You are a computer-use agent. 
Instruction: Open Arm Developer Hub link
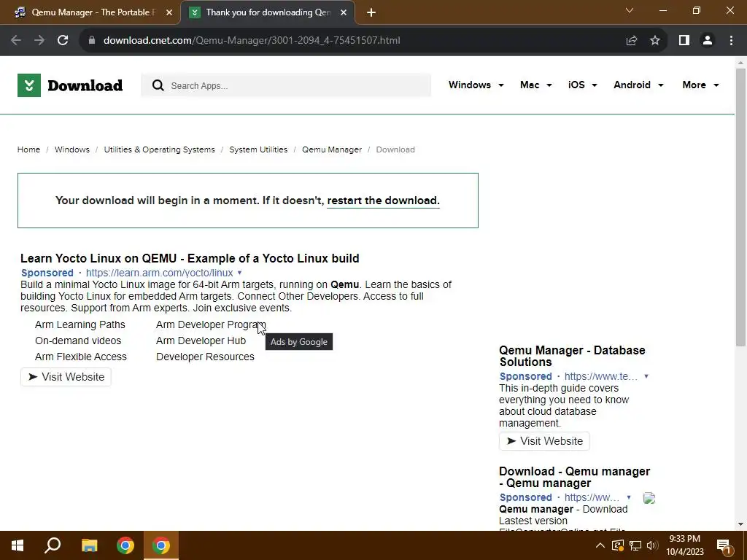[x=201, y=341]
